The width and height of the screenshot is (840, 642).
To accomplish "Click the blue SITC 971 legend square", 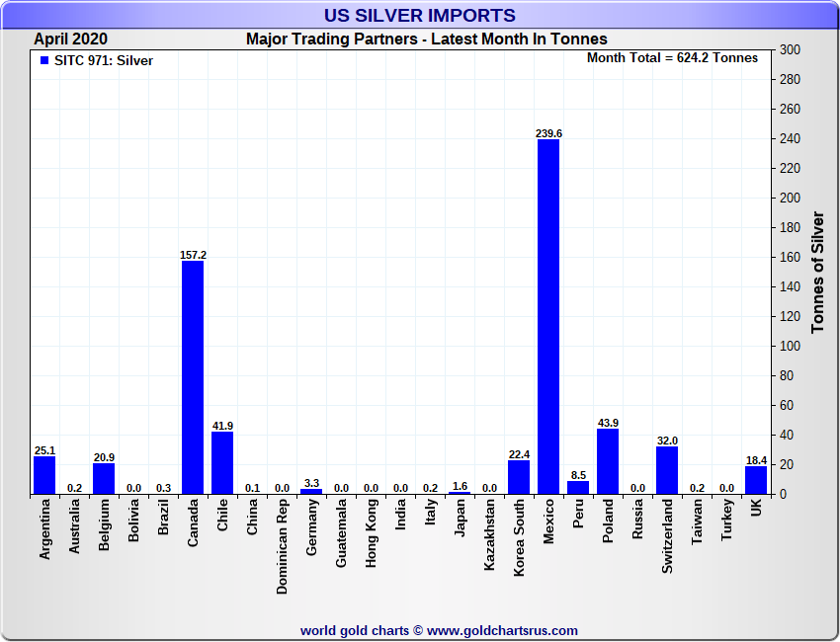I will (44, 60).
